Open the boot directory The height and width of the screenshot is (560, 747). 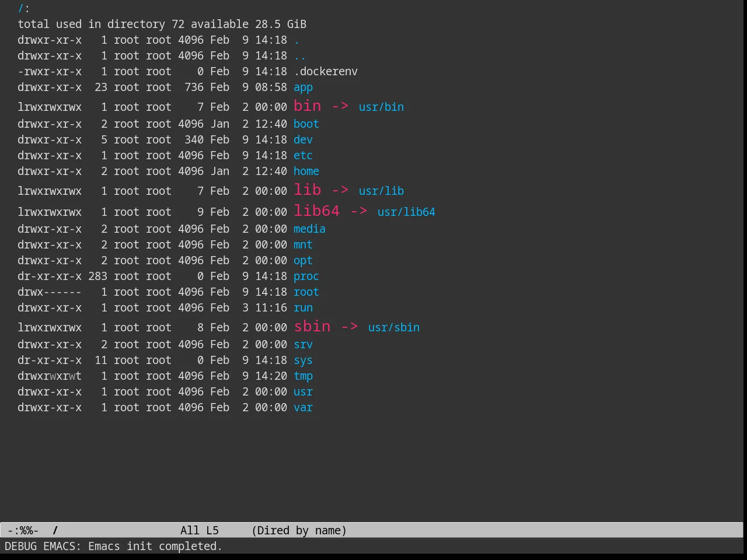point(306,124)
